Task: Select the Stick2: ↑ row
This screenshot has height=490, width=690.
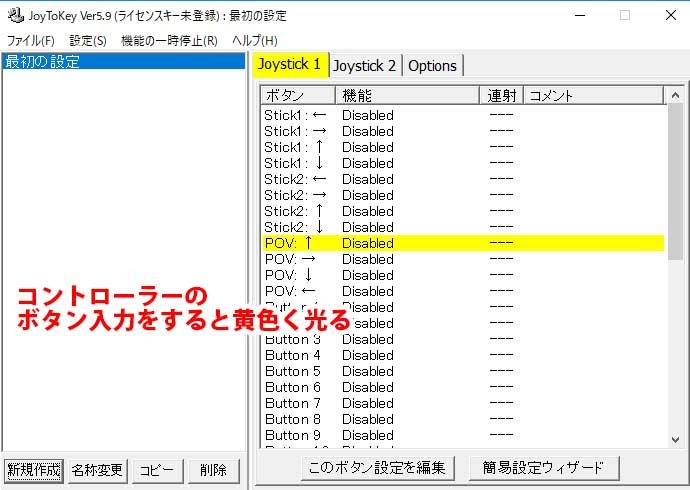Action: point(463,211)
